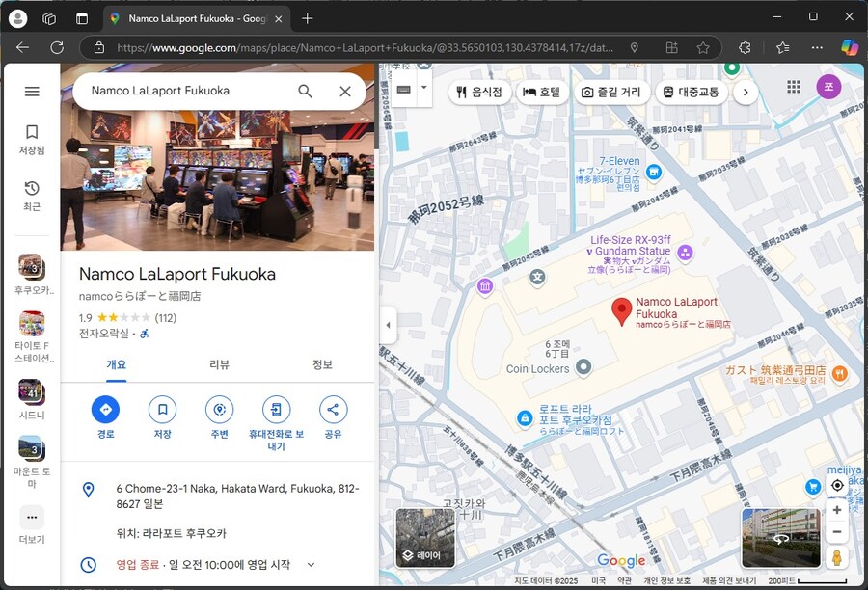Image resolution: width=868 pixels, height=590 pixels.
Task: Expand the opening hours chevron
Action: [x=312, y=565]
